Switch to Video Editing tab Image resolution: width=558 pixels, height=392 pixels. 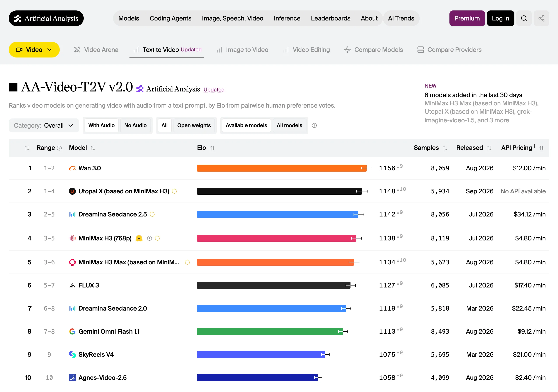click(x=306, y=50)
